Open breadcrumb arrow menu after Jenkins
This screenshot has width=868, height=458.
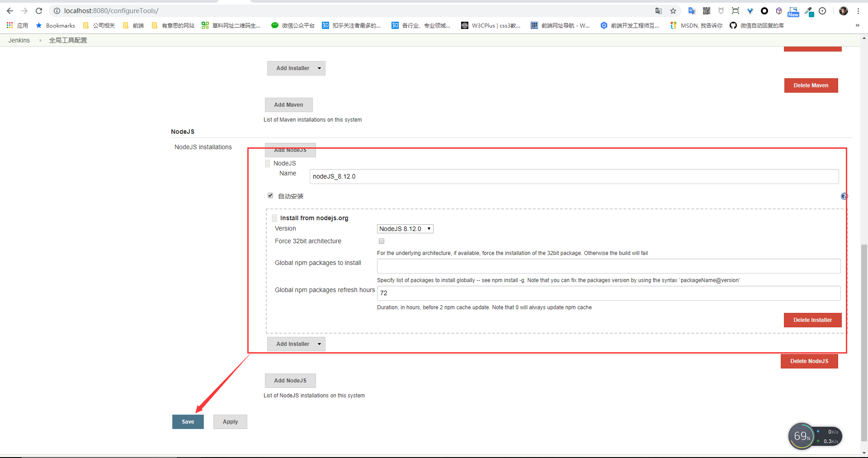[x=40, y=40]
